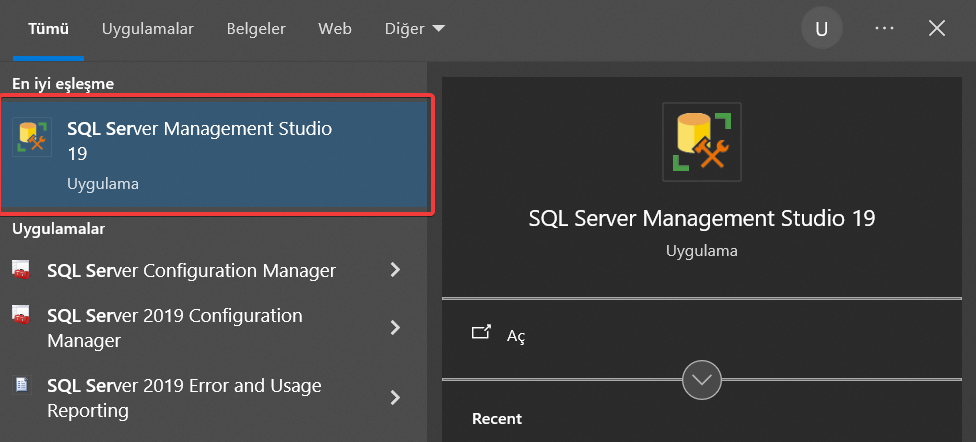Image resolution: width=976 pixels, height=442 pixels.
Task: Click Error and Usage Reporting document icon
Action: coord(22,385)
